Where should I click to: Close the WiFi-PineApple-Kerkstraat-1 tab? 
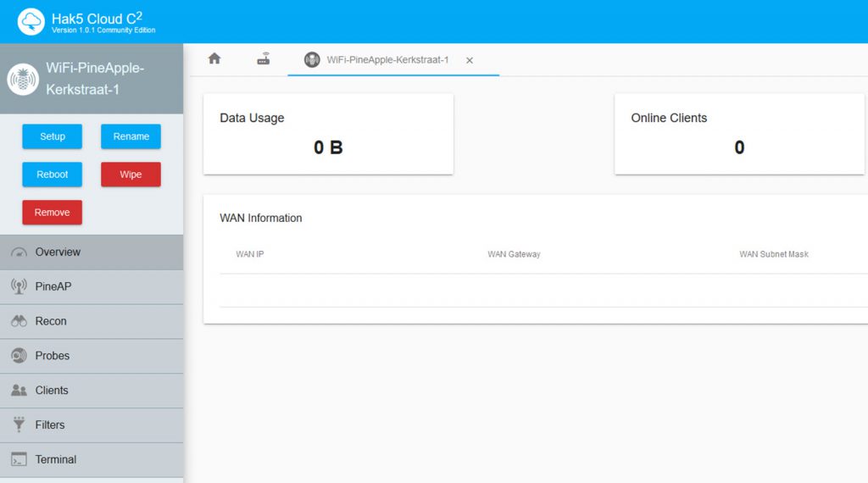pos(470,61)
